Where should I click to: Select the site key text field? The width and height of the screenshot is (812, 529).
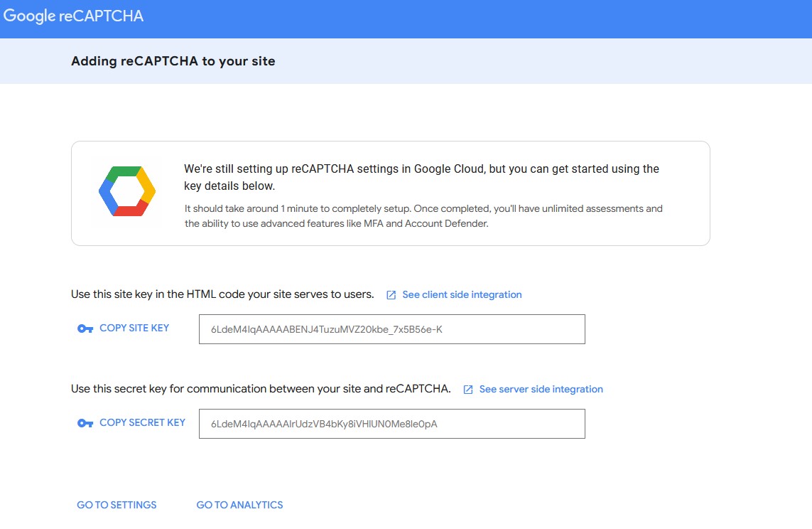click(x=392, y=329)
